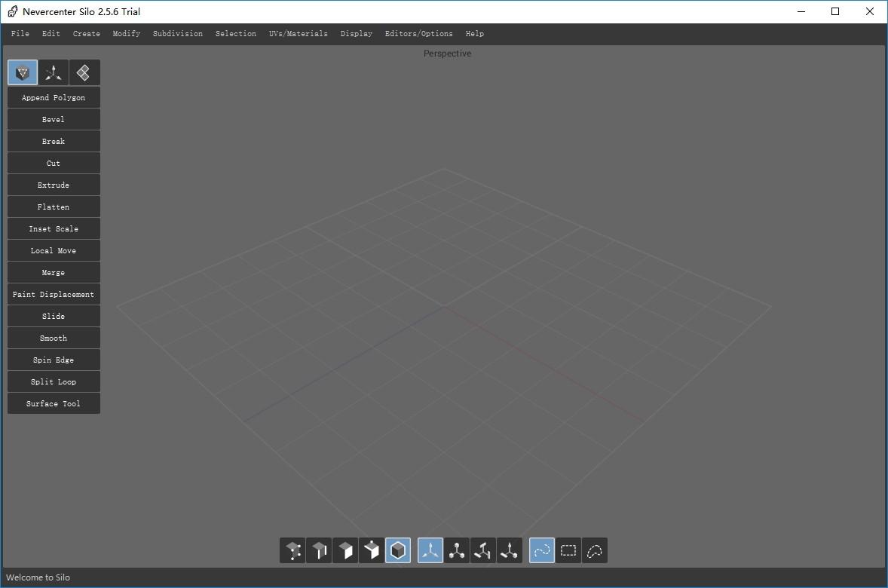The image size is (888, 588).
Task: Toggle the move manipulator arrows icon
Action: 430,550
